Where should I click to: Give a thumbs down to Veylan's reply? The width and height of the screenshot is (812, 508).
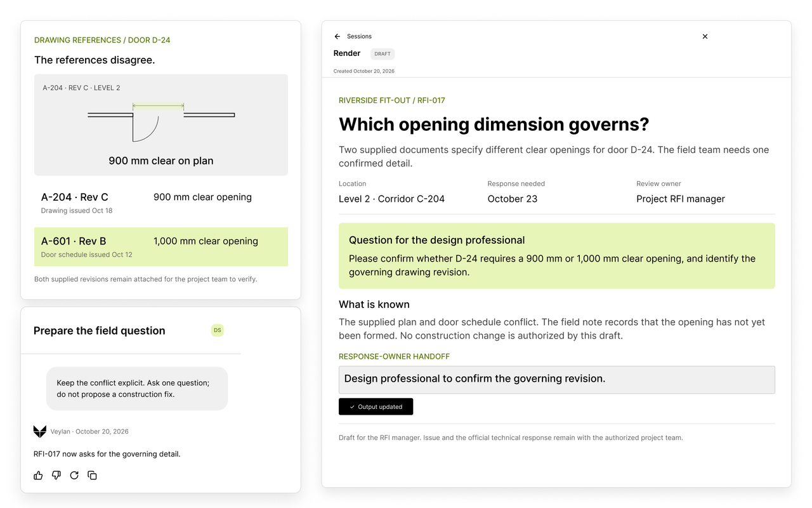(x=56, y=475)
